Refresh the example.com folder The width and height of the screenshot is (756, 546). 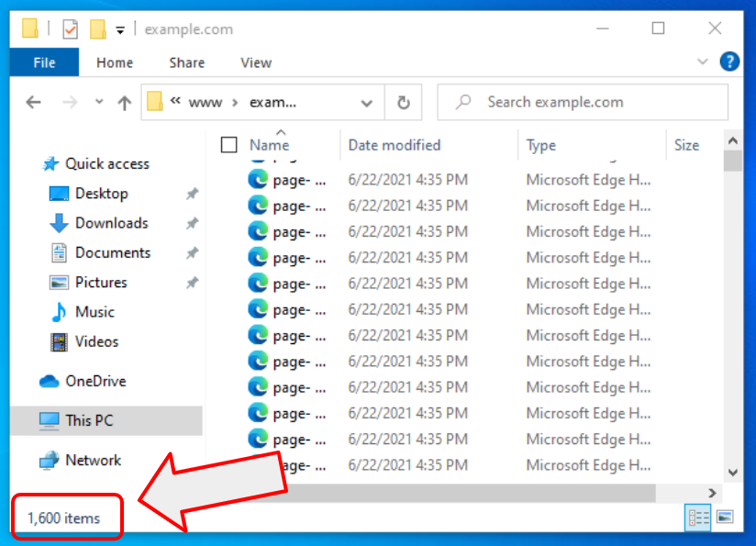tap(404, 102)
